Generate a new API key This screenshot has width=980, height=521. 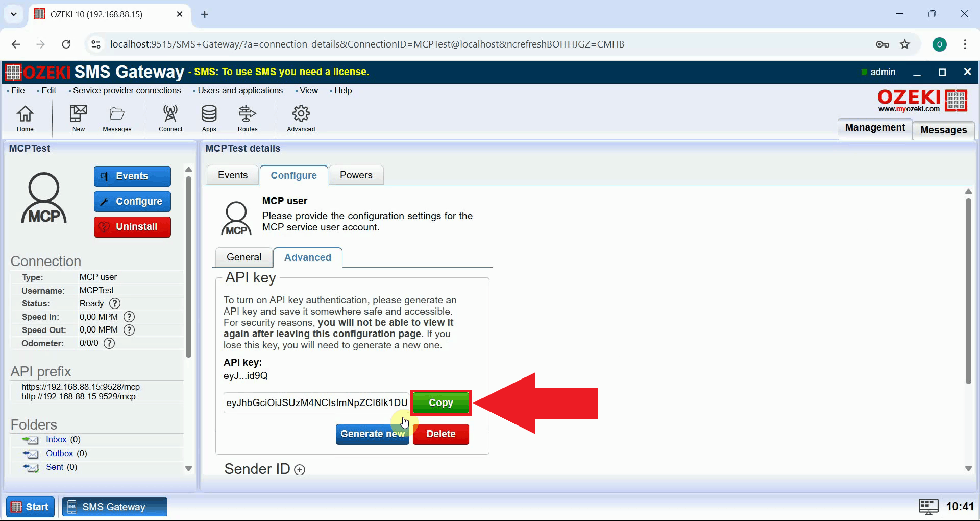[x=372, y=434]
